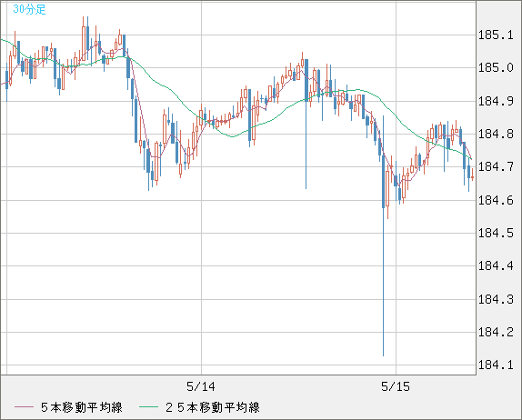Viewport: 522px width, 420px height.
Task: Click the 5/14 date label
Action: click(x=201, y=386)
